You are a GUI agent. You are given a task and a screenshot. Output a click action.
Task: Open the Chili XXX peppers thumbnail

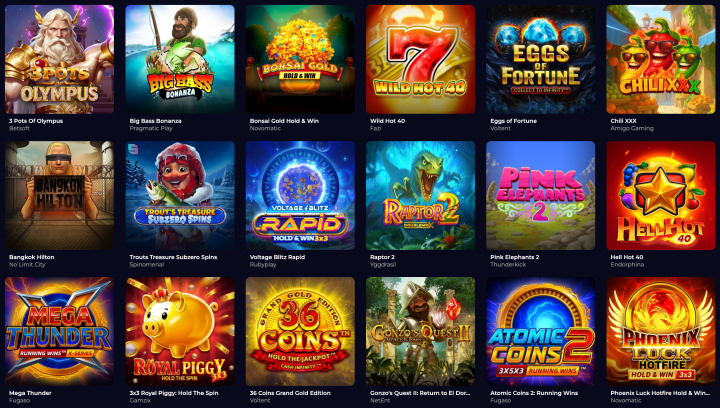(x=661, y=59)
